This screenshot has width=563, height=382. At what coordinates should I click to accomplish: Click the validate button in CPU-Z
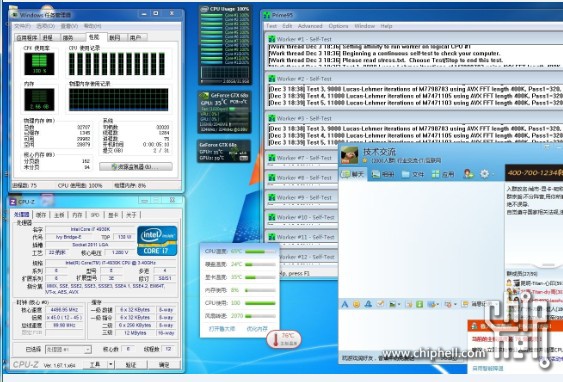131,364
